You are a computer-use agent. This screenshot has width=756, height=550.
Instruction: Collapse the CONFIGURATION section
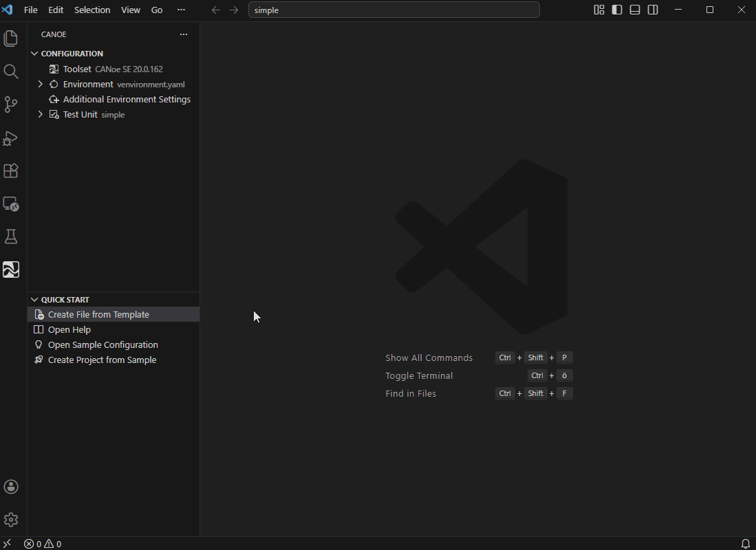(34, 54)
